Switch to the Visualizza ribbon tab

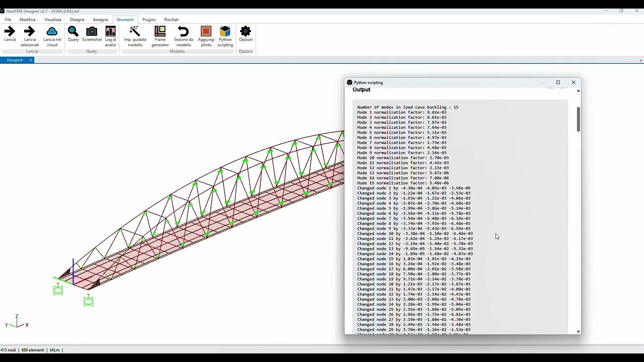[x=53, y=20]
